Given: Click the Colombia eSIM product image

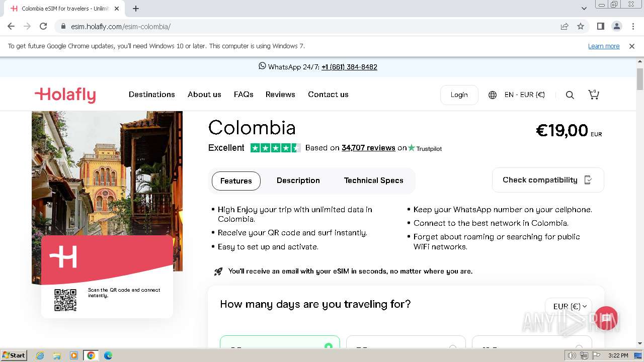Looking at the screenshot, I should click(x=107, y=215).
